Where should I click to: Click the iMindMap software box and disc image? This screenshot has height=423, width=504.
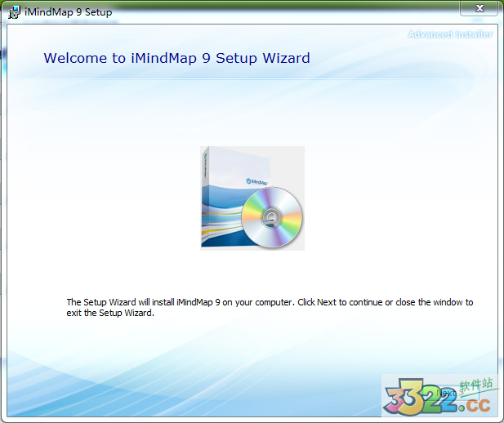click(252, 198)
